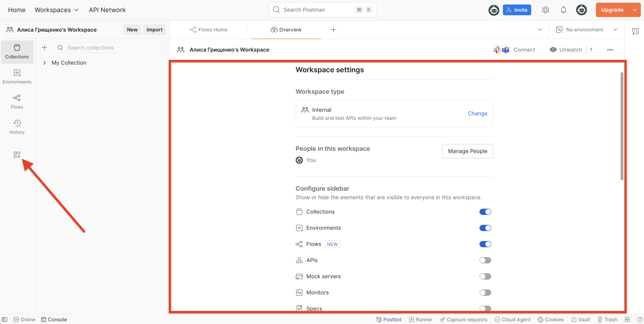Go to Home in the top bar
Viewport: 644px width, 324px height.
17,10
